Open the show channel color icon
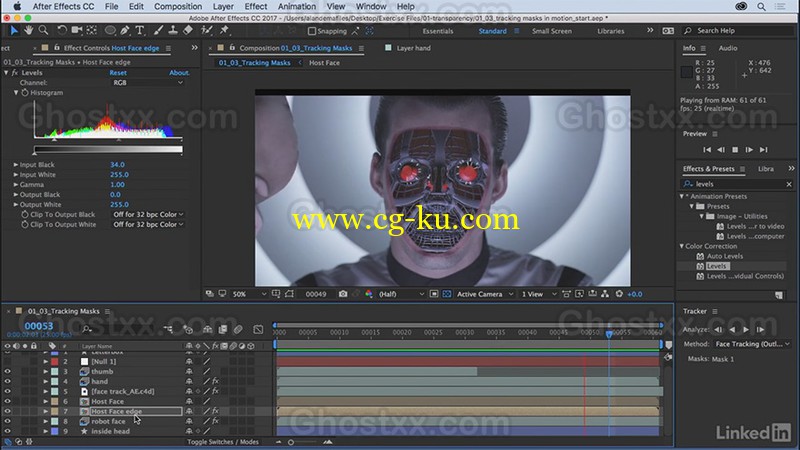 pyautogui.click(x=368, y=294)
